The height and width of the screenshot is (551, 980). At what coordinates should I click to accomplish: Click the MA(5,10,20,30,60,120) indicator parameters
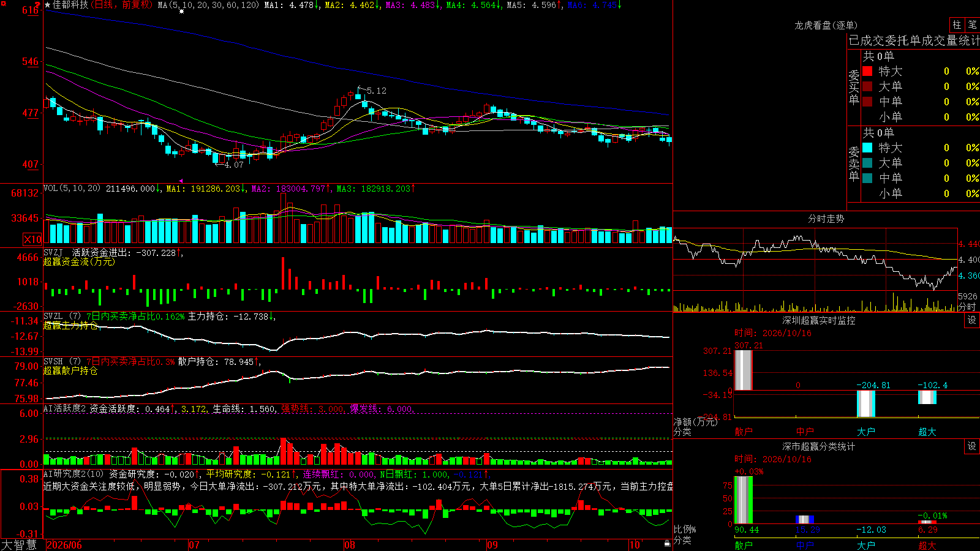208,5
